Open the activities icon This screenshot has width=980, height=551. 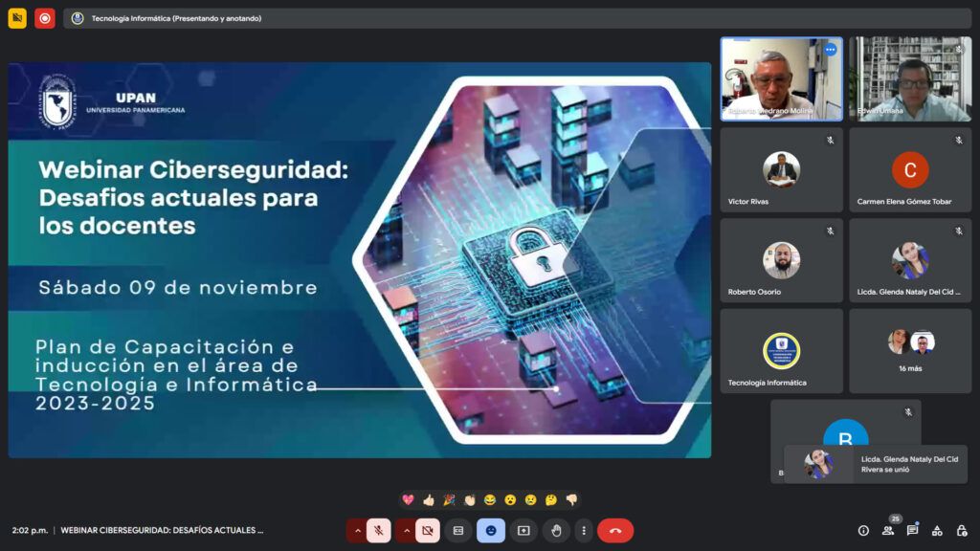click(937, 530)
